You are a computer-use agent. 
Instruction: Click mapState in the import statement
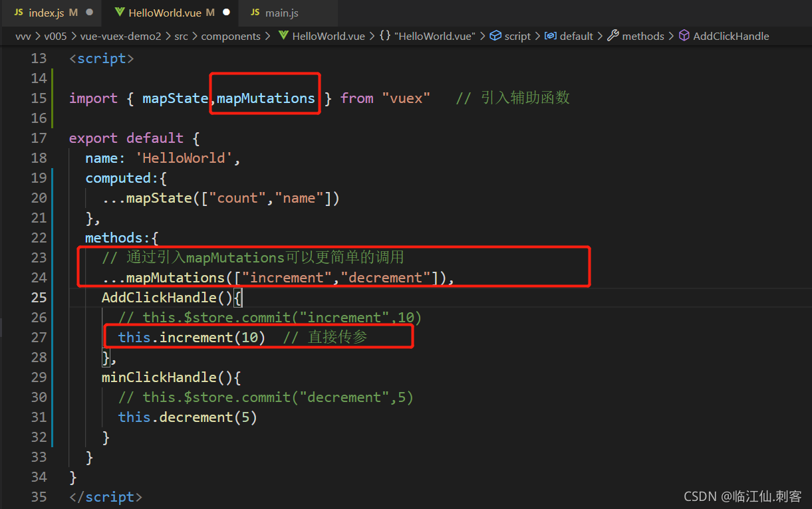pyautogui.click(x=175, y=98)
